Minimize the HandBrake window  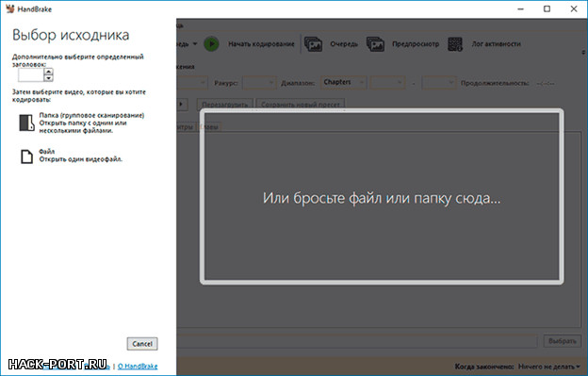pyautogui.click(x=521, y=8)
